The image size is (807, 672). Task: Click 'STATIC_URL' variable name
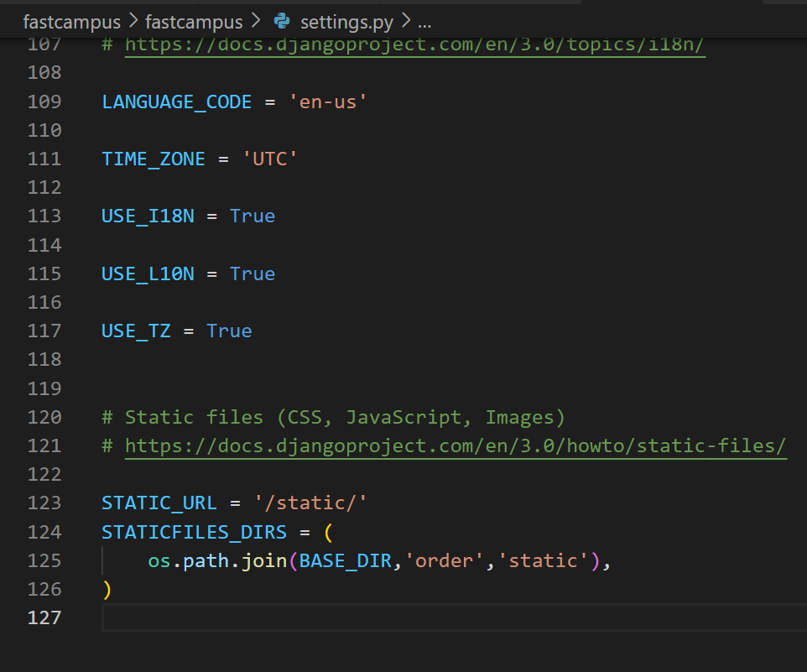[x=159, y=503]
